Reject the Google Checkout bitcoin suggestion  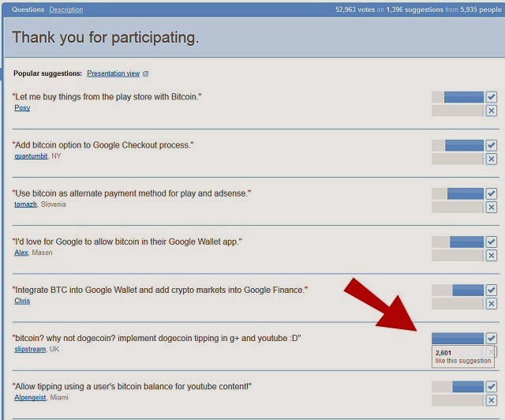491,159
